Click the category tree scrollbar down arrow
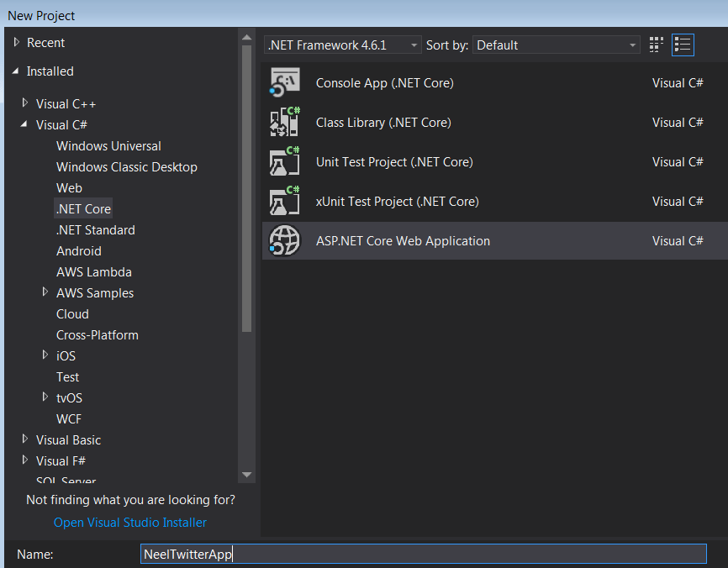The image size is (728, 568). click(x=246, y=475)
